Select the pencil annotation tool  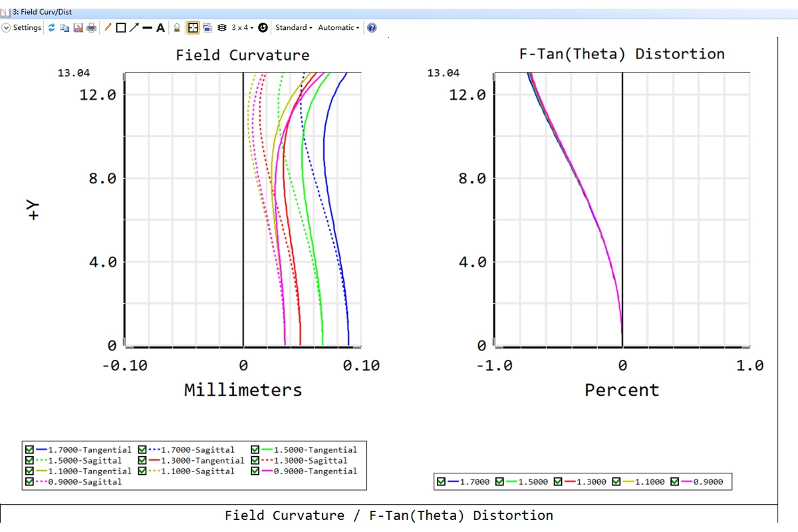tap(108, 28)
